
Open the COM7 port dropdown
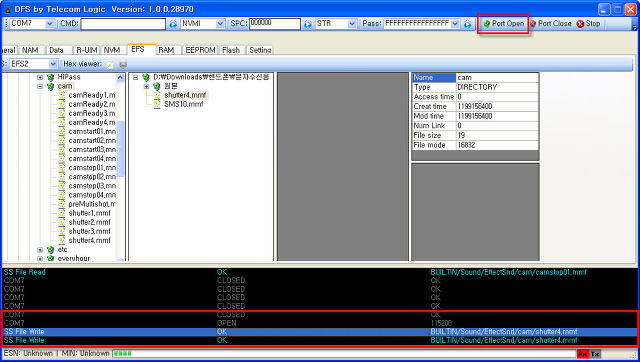(x=49, y=24)
